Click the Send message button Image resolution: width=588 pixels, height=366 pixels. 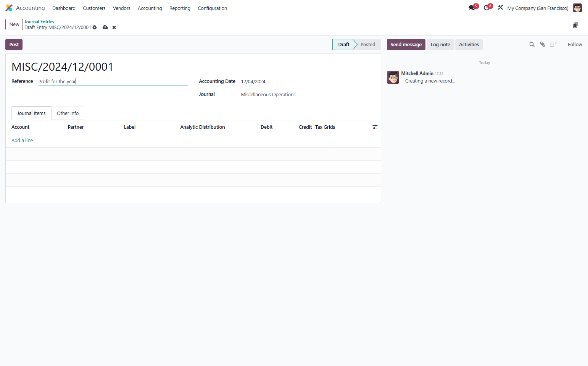pos(406,45)
